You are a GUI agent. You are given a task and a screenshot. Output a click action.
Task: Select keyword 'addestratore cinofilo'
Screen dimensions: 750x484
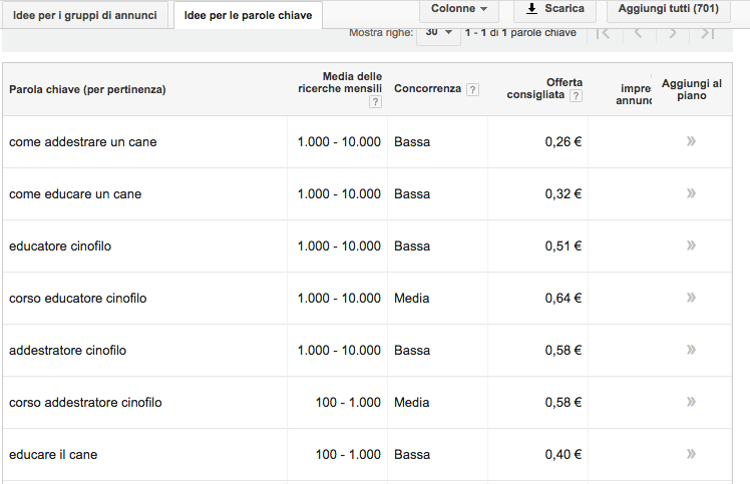click(67, 351)
